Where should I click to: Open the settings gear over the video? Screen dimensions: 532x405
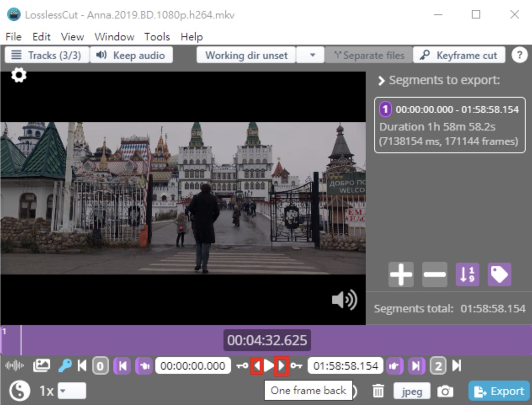pos(19,75)
